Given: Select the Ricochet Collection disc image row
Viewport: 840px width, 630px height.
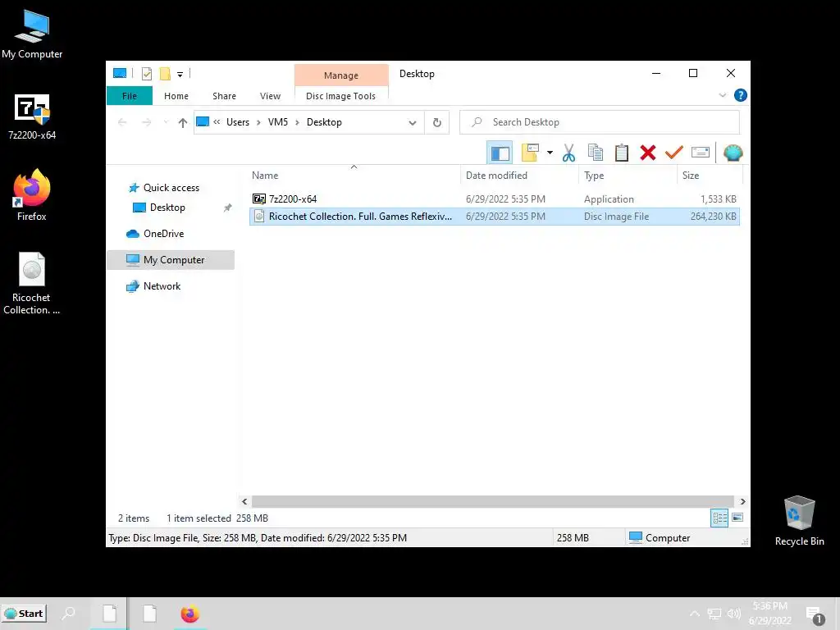Looking at the screenshot, I should [x=494, y=217].
